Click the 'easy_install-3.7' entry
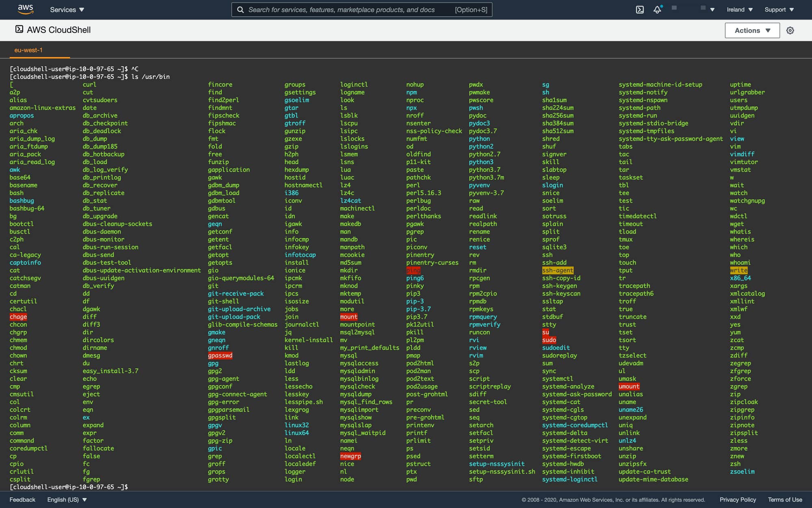Viewport: 812px width, 508px height. tap(110, 371)
